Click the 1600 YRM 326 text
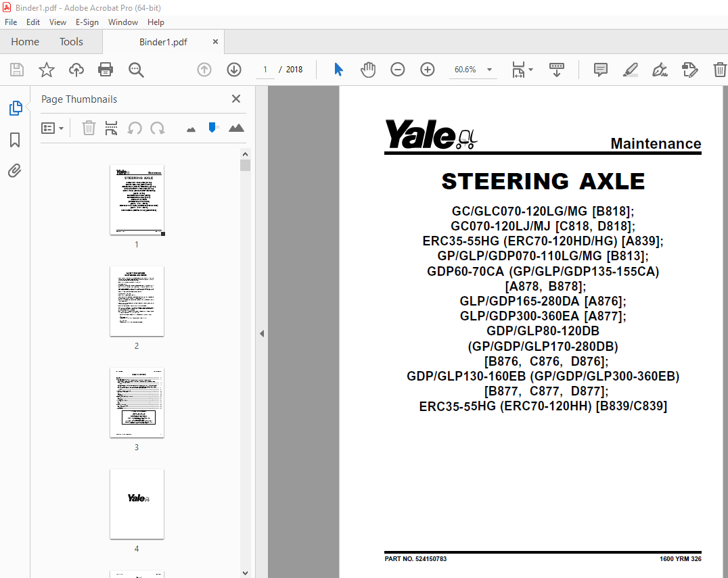Image resolution: width=728 pixels, height=578 pixels. pos(680,559)
